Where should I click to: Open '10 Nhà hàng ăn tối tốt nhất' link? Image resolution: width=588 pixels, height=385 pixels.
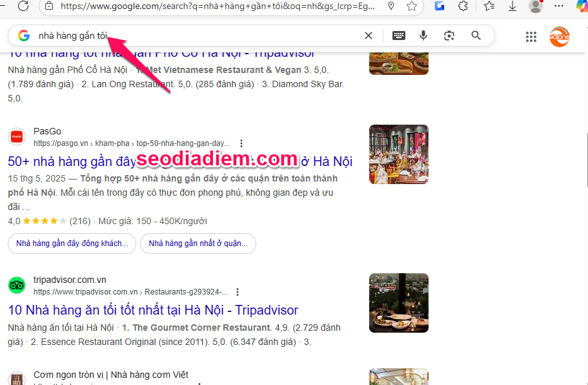coord(153,310)
